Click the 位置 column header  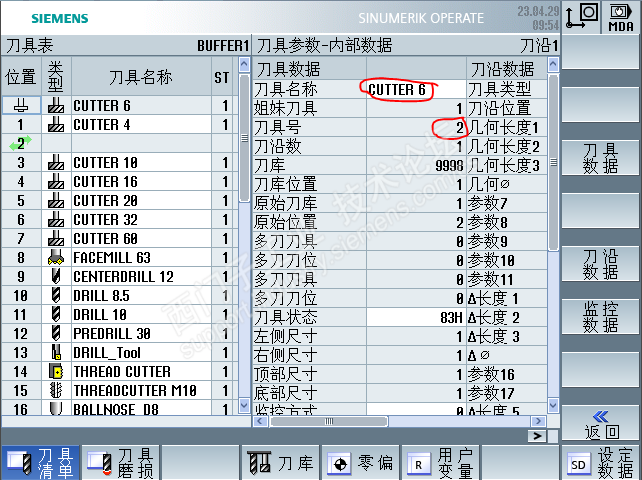(21, 77)
